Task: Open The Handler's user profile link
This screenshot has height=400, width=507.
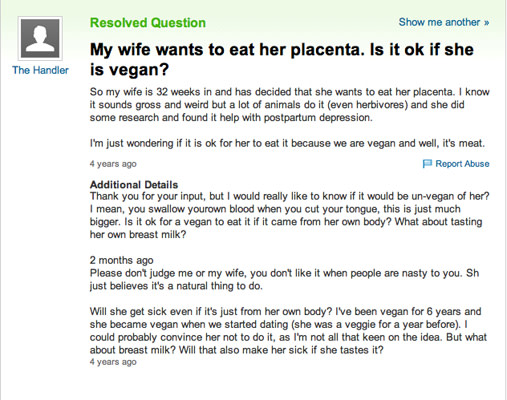Action: click(x=40, y=70)
